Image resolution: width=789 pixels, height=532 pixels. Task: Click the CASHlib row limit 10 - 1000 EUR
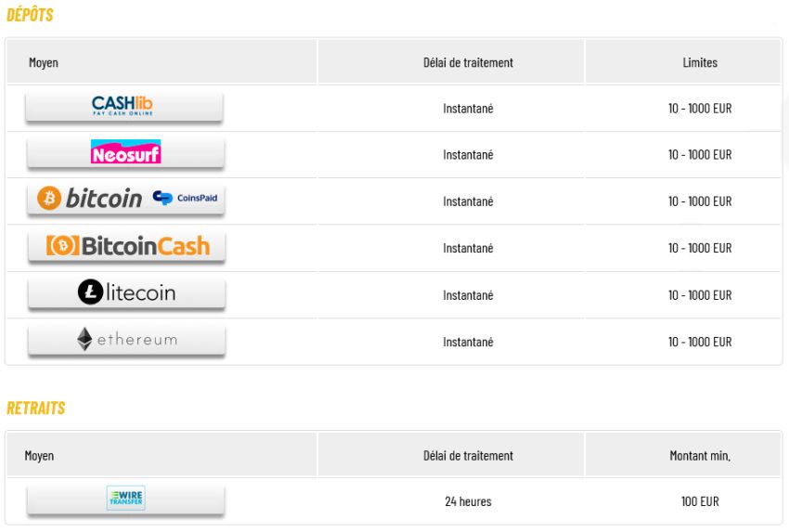click(x=700, y=109)
